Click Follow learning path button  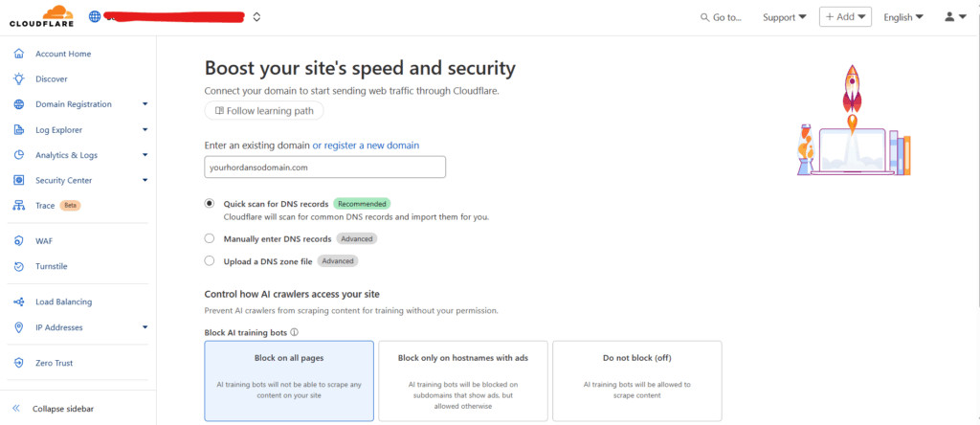264,111
